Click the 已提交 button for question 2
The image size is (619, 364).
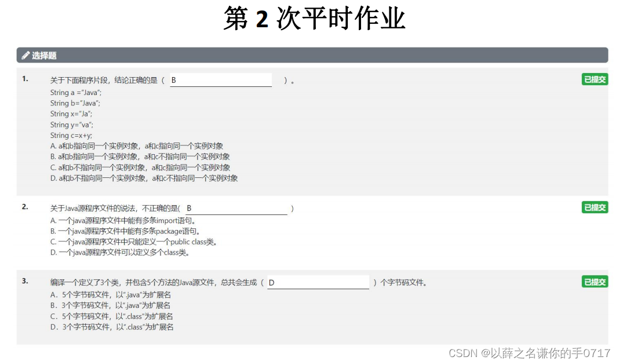pos(595,207)
